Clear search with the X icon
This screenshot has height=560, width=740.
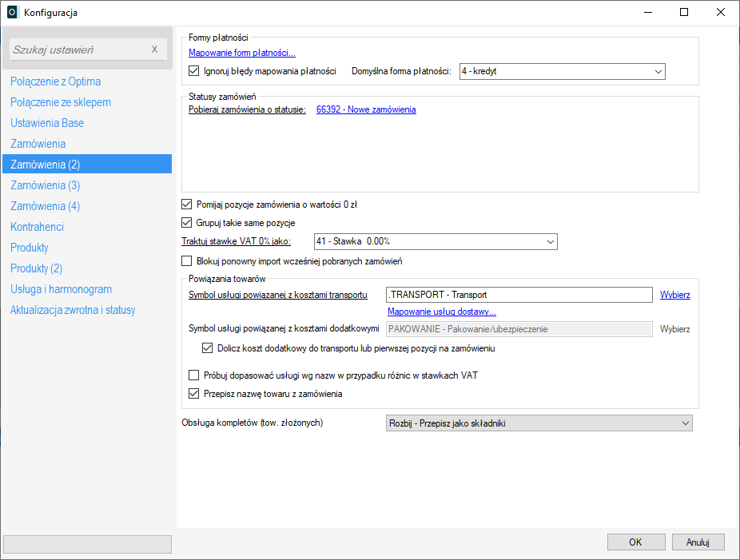155,50
